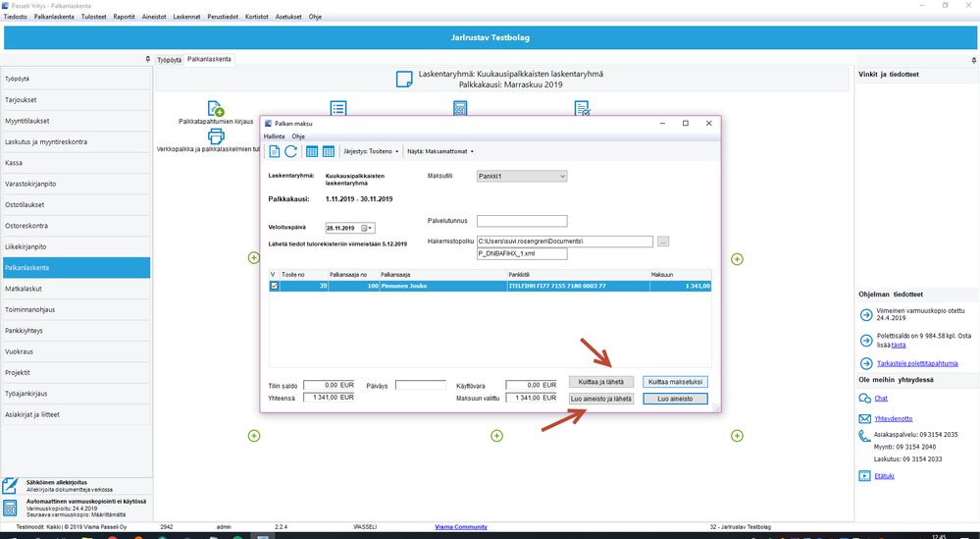Viewport: 980px width, 539px height.
Task: Click arrow icon beside Polettisaldo notice
Action: click(x=866, y=340)
